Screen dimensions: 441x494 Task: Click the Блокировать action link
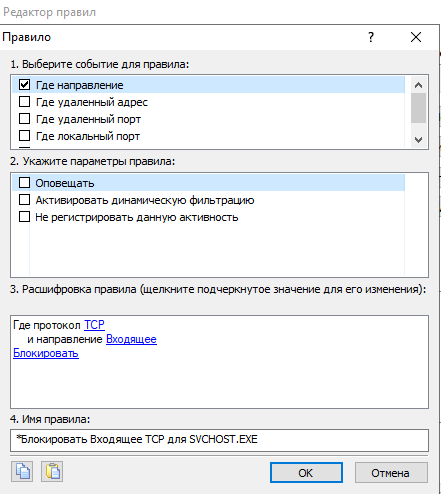46,353
